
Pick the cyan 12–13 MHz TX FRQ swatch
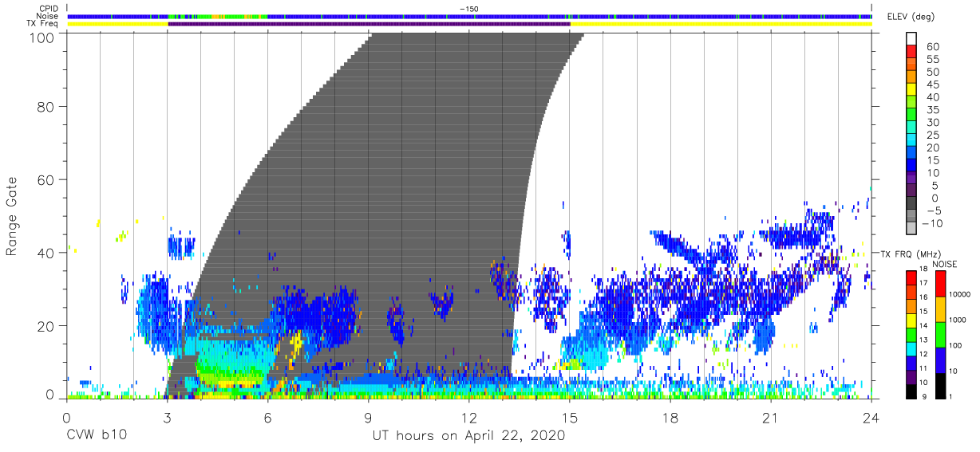click(911, 348)
